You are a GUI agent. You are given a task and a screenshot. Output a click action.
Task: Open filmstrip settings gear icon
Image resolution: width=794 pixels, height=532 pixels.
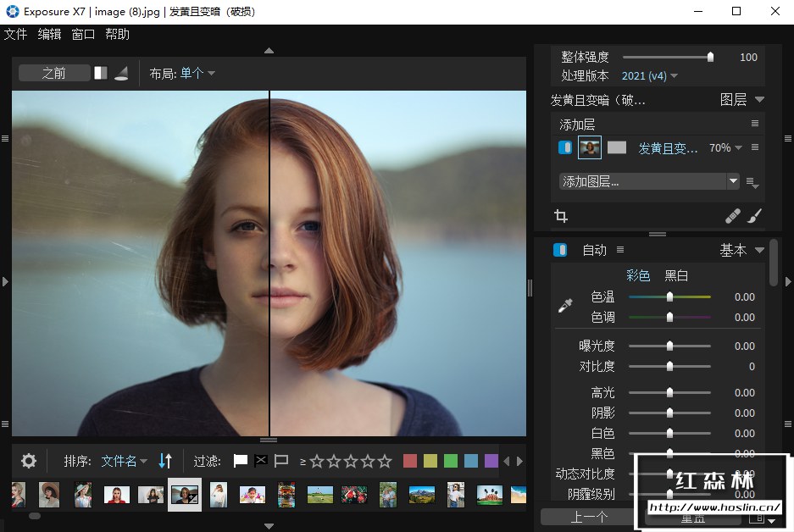29,461
